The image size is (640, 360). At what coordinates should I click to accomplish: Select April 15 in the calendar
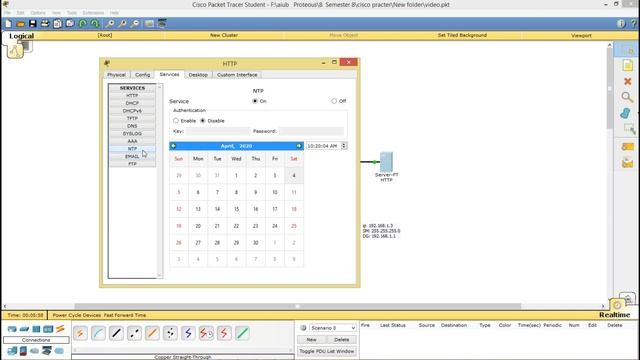(x=236, y=209)
